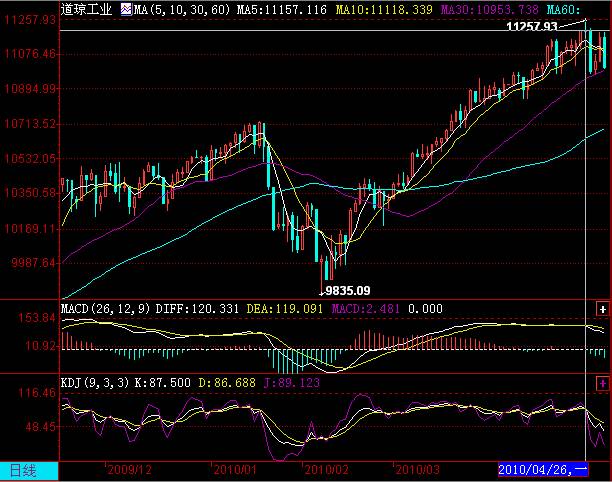Click the 2010/01 date axis label
612x482 pixels.
click(235, 470)
